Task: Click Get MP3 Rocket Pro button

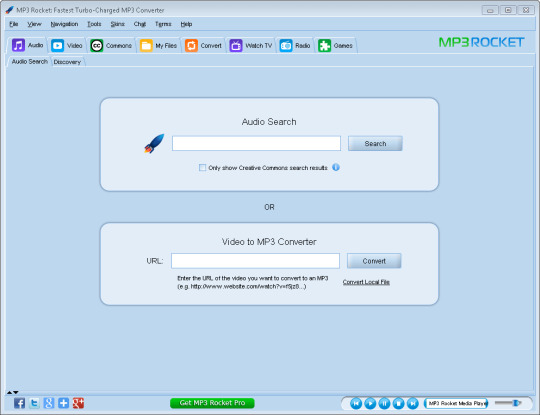Action: pos(212,403)
